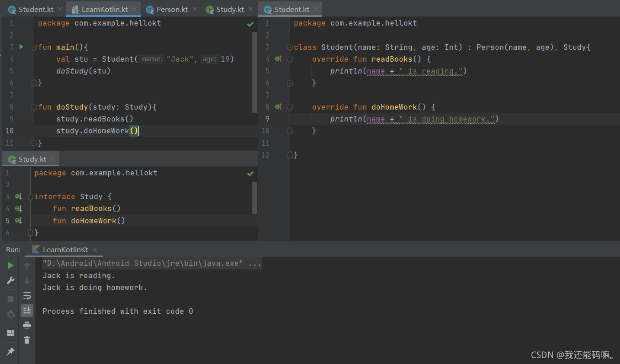Click the down arrow in the Run console toolbar
620x364 pixels.
click(27, 280)
